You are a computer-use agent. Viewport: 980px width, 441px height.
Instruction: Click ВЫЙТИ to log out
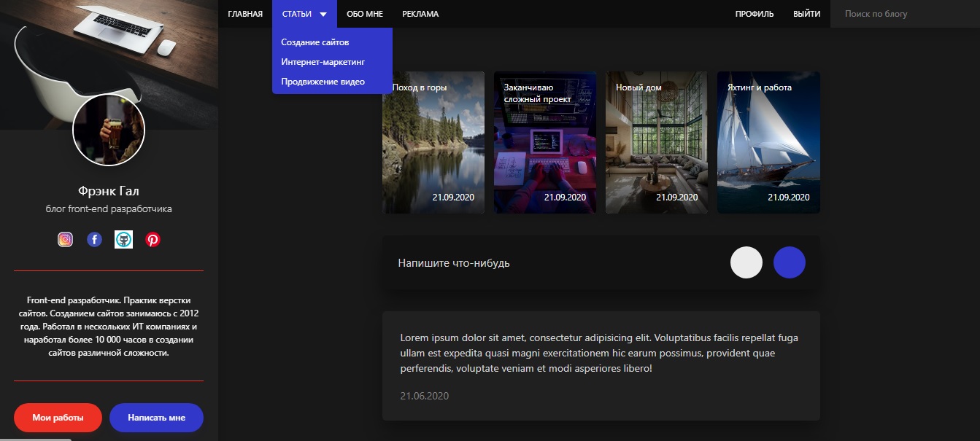coord(806,14)
